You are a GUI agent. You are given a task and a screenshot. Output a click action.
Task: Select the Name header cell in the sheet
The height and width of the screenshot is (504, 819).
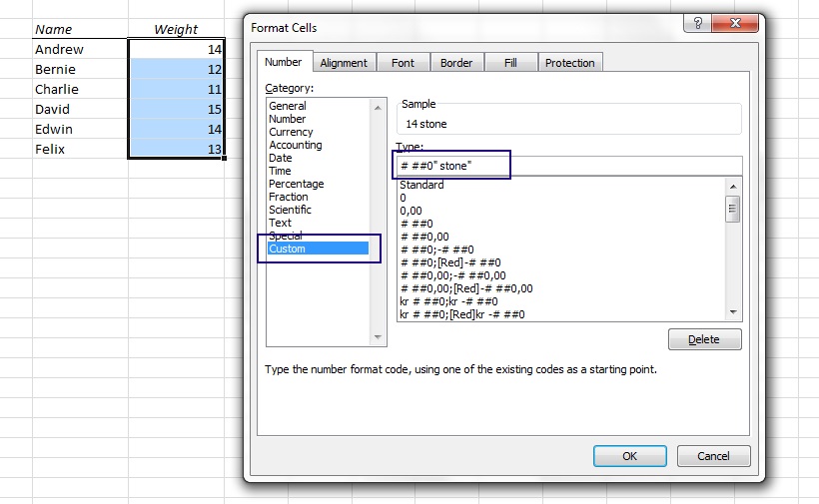[80, 29]
